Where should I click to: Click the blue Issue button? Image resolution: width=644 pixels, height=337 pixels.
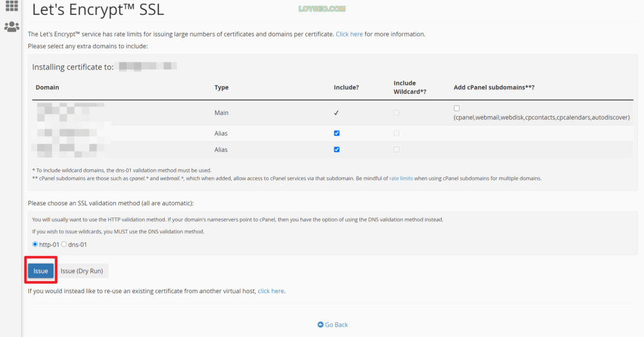point(41,271)
